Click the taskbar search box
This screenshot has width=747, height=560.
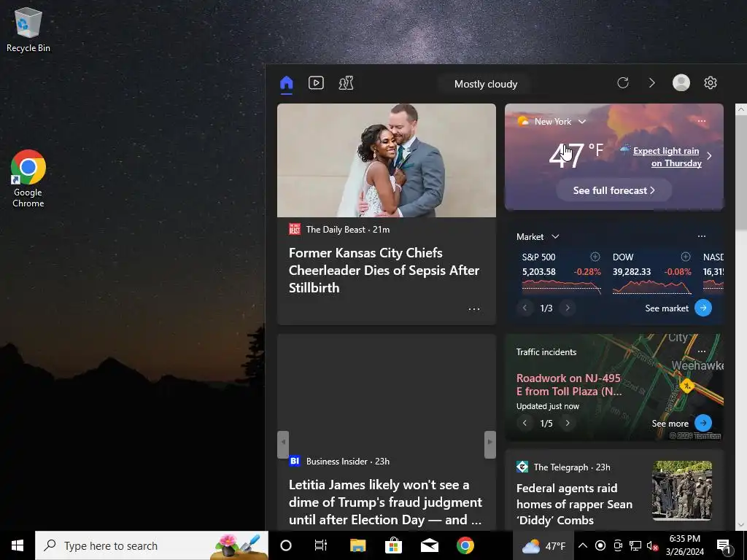152,545
